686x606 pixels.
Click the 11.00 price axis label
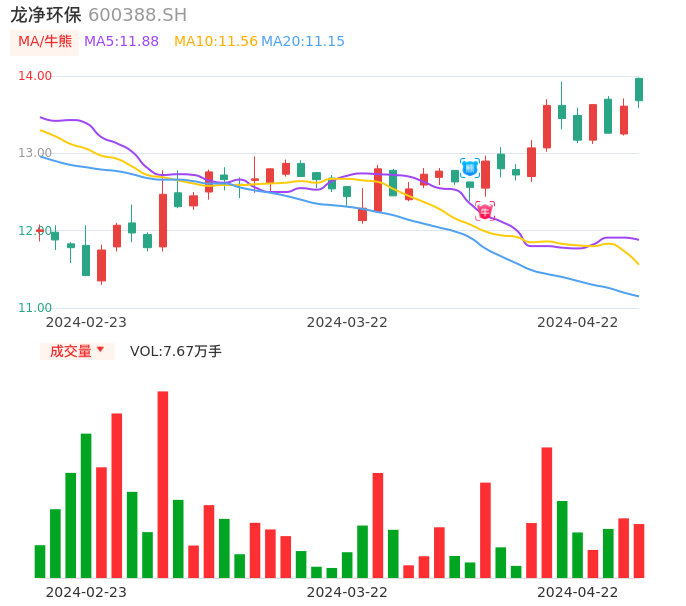[x=35, y=308]
